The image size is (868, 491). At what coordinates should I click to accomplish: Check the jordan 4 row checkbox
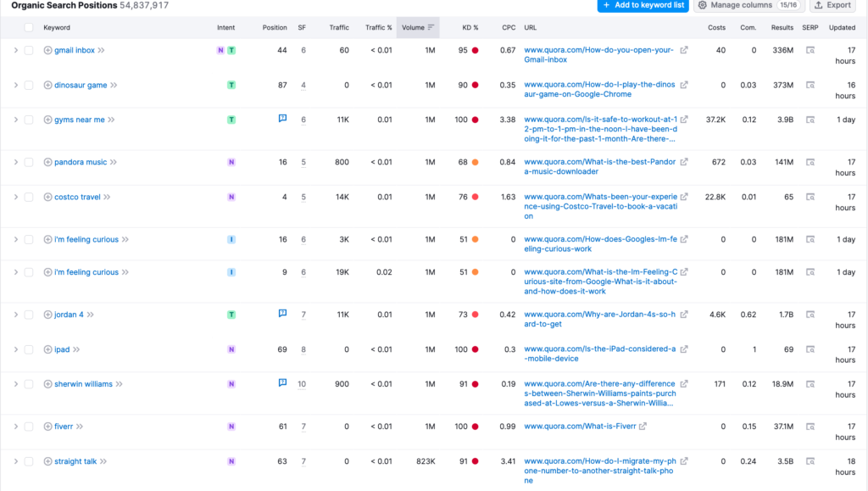(29, 315)
